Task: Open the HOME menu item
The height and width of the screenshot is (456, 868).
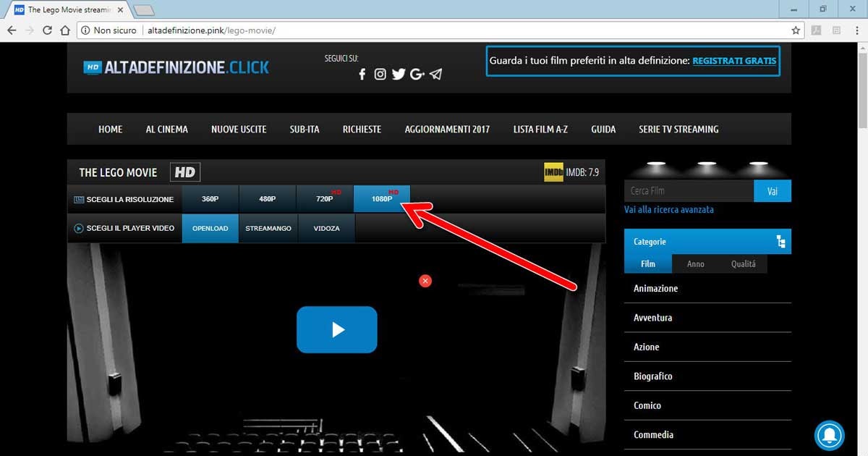Action: tap(110, 129)
